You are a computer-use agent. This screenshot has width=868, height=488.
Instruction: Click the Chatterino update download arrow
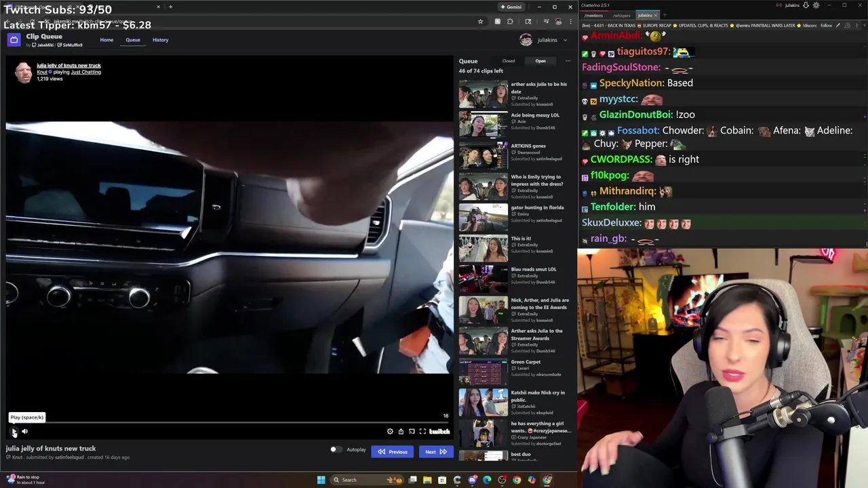coord(806,5)
